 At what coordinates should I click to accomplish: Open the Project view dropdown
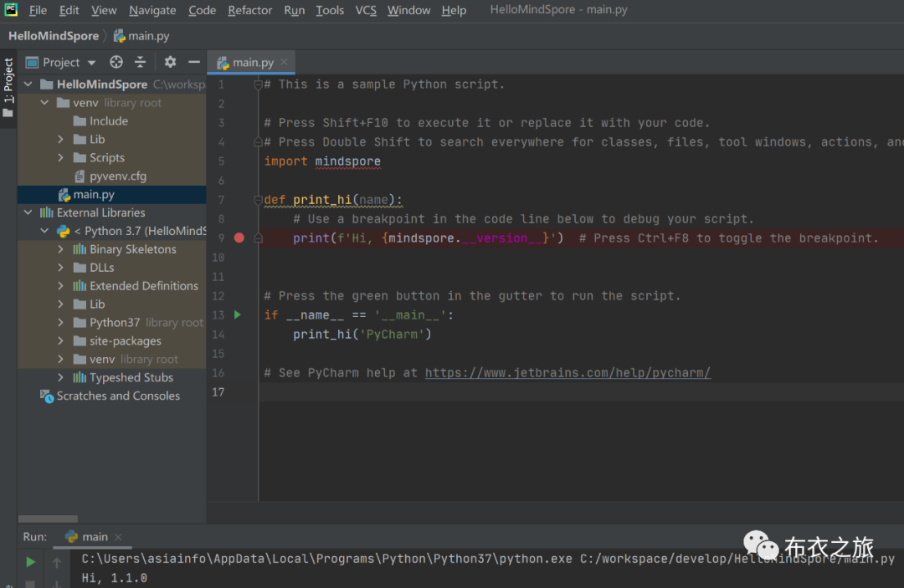[x=91, y=62]
